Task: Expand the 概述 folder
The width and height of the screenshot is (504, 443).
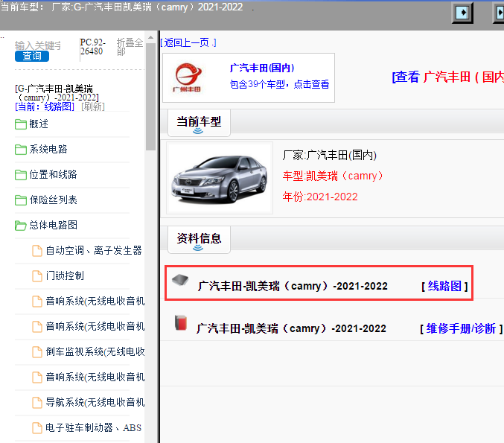Action: pyautogui.click(x=21, y=124)
